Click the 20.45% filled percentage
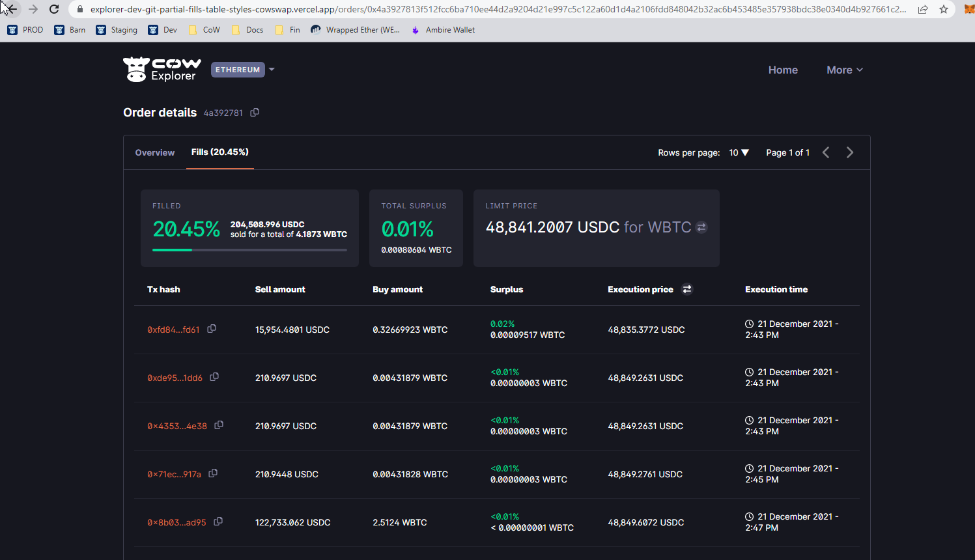The width and height of the screenshot is (975, 560). (x=186, y=229)
